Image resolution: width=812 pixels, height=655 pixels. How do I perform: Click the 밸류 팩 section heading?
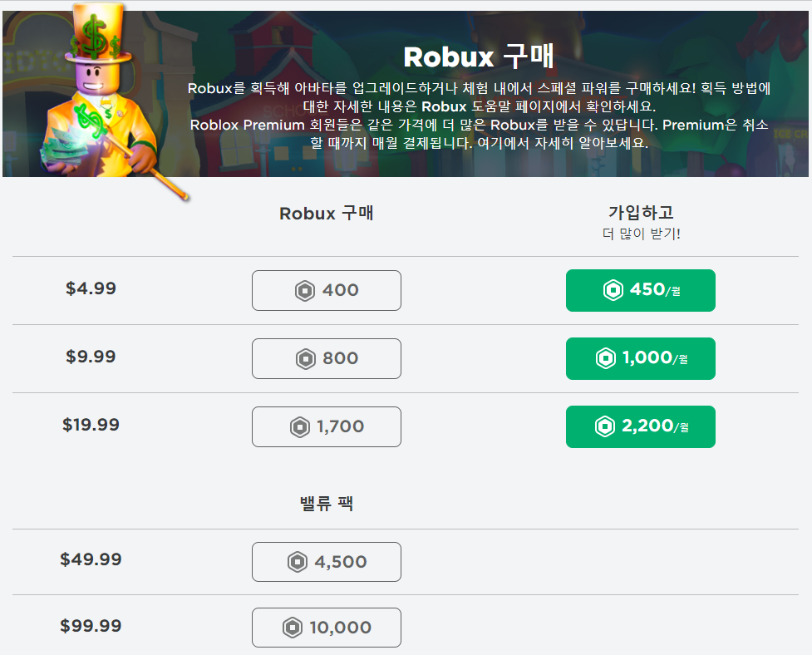click(x=326, y=503)
